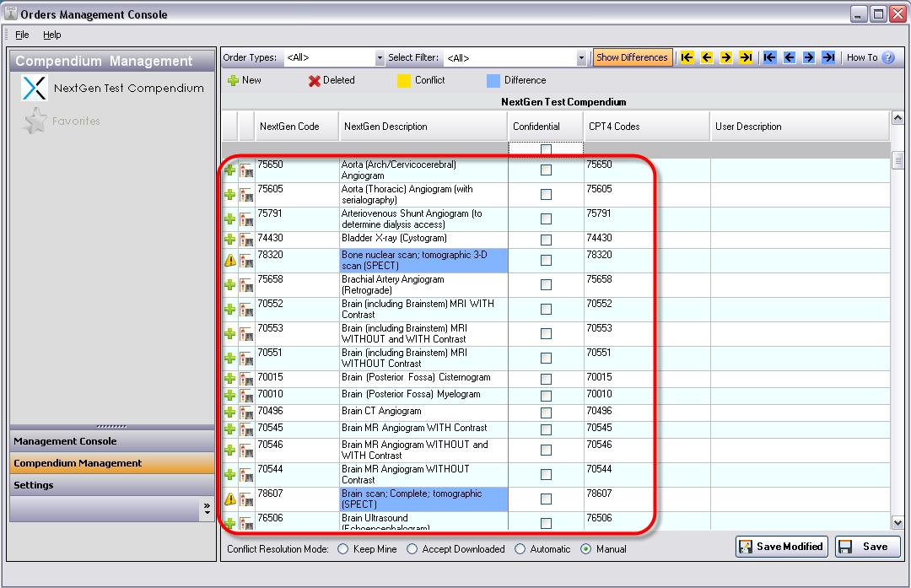The width and height of the screenshot is (911, 588).
Task: Switch to the Management Console pane
Action: [113, 441]
